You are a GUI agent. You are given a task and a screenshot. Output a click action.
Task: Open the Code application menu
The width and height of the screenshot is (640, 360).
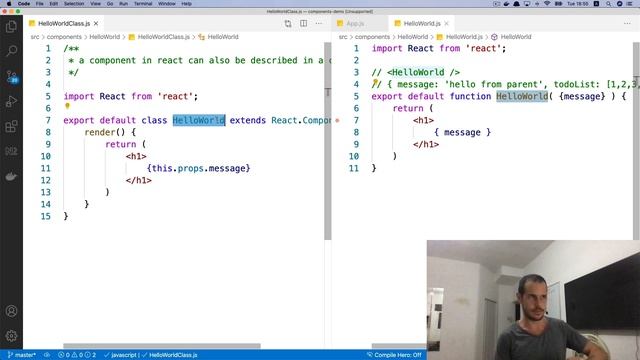[24, 4]
